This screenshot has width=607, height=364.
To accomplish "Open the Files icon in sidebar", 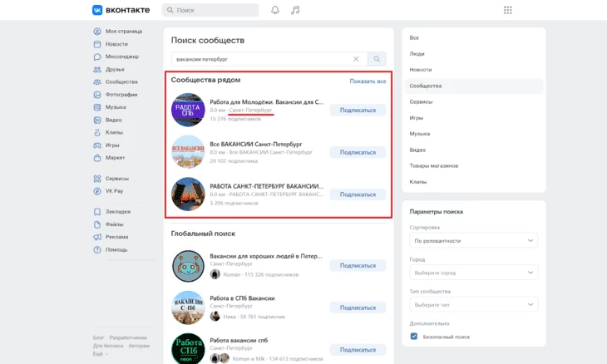I will pos(97,224).
